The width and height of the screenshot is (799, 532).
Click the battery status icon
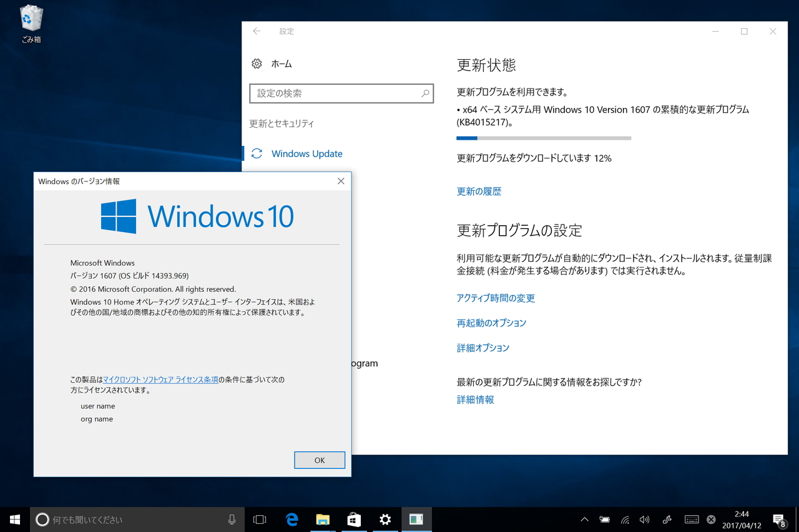(x=605, y=519)
